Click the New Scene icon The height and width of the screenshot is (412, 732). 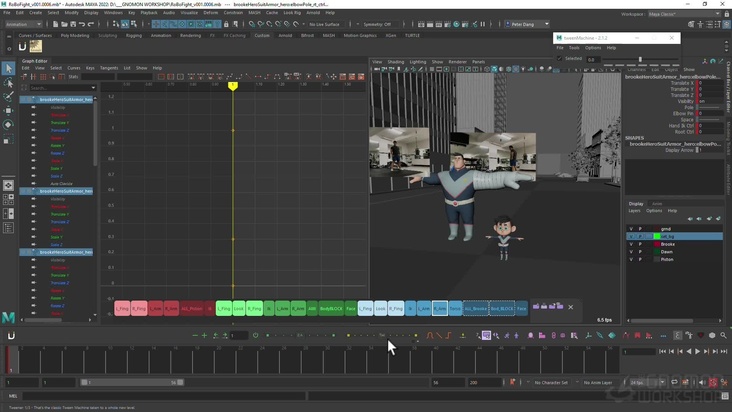(x=55, y=24)
